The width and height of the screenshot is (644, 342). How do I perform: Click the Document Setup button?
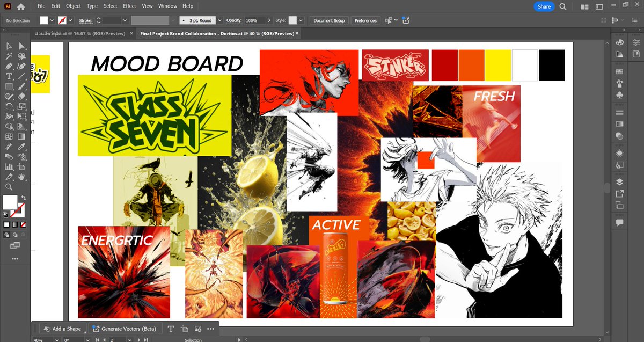click(329, 20)
